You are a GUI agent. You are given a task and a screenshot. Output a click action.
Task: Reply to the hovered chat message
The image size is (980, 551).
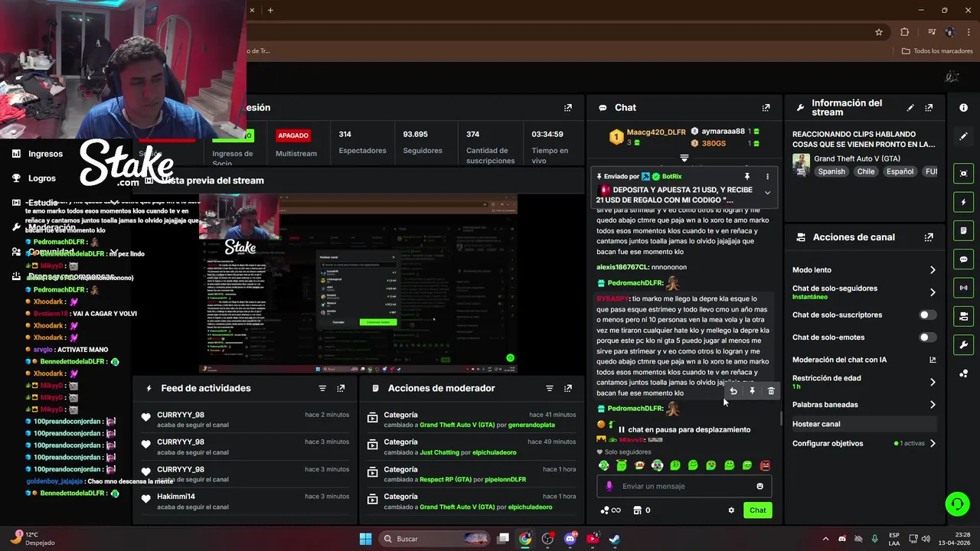[733, 391]
